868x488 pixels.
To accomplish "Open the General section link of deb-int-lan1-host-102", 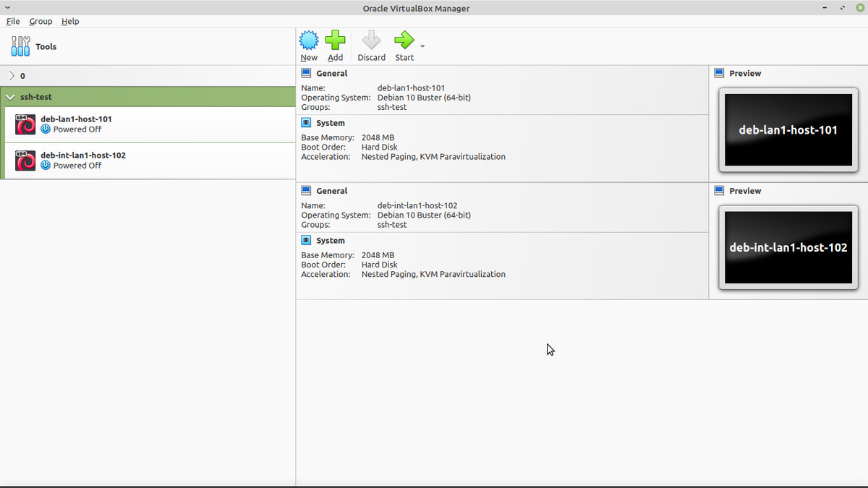I will 332,191.
